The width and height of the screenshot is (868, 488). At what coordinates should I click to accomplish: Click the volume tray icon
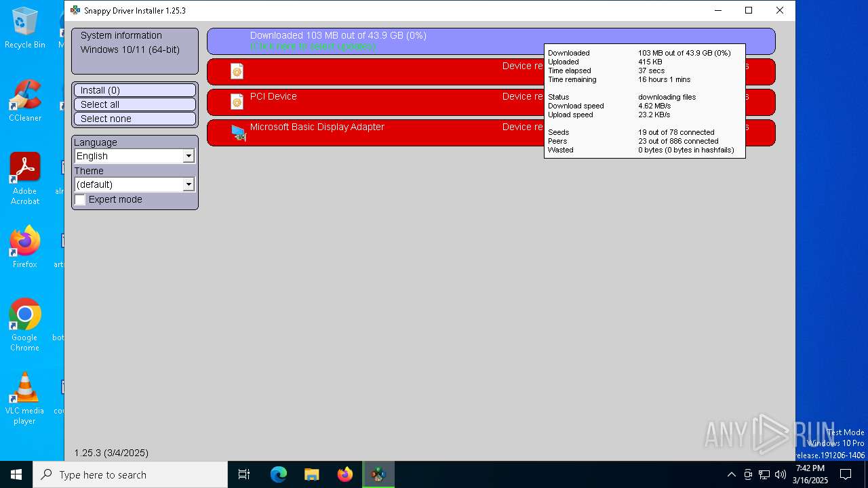pos(781,474)
